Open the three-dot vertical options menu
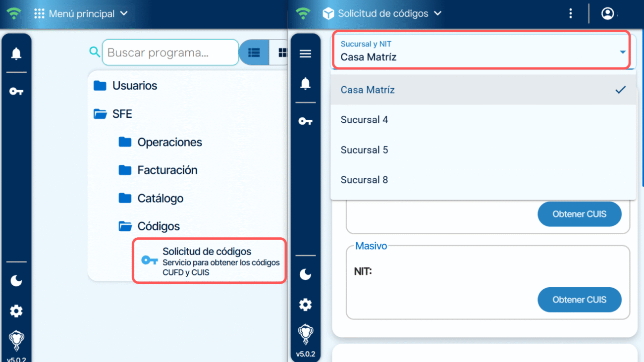The width and height of the screenshot is (644, 362). coord(571,13)
